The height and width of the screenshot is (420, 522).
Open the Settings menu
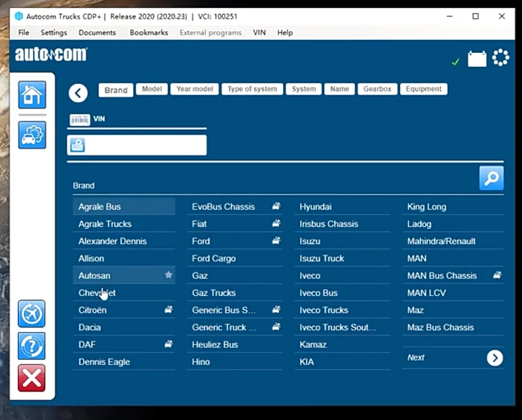54,33
